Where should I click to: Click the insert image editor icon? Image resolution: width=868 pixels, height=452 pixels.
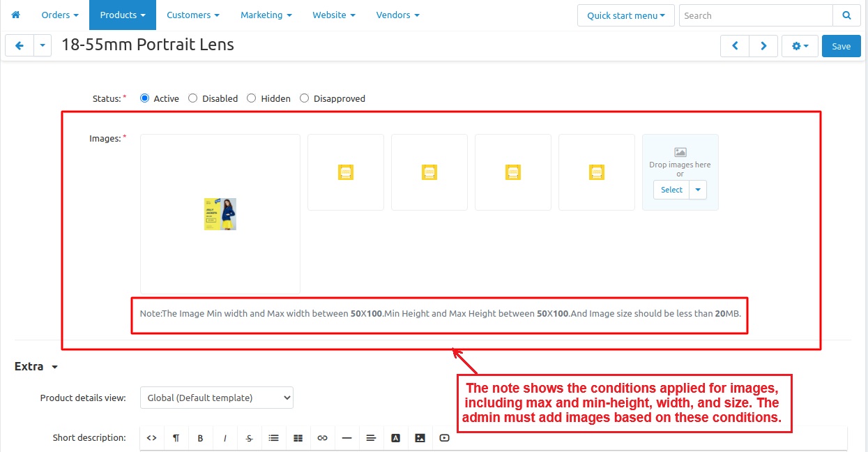[420, 438]
